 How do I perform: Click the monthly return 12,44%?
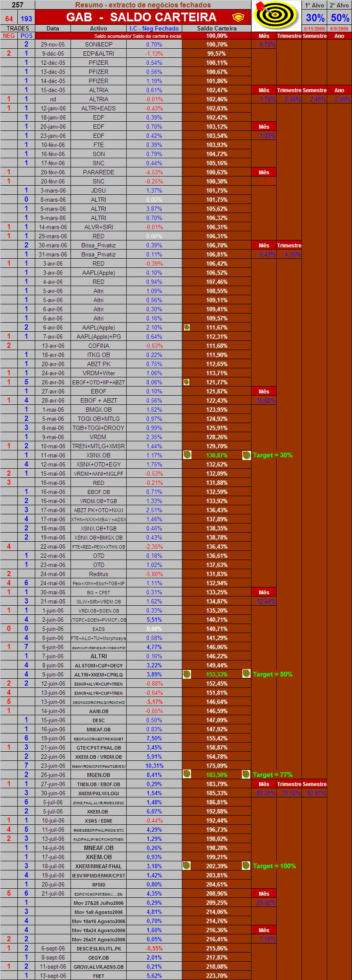[x=264, y=601]
